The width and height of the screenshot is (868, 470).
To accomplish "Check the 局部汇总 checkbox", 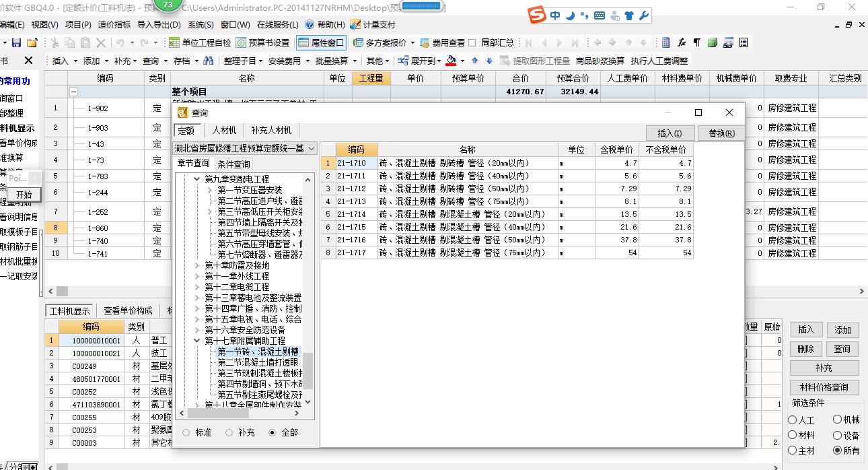I will (x=472, y=42).
